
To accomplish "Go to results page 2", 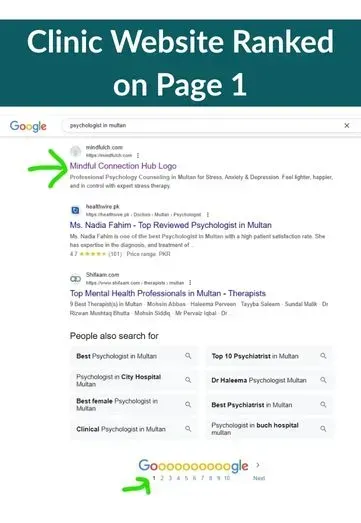I will [162, 478].
